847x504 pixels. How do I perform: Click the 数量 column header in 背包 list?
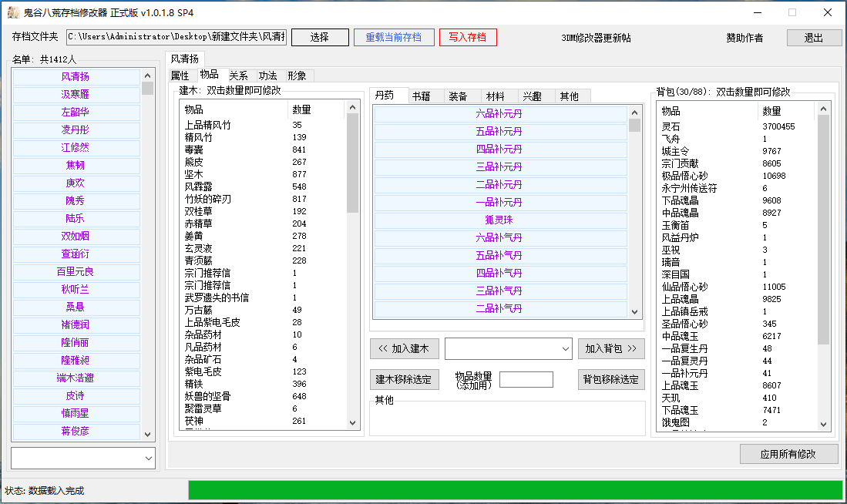(x=786, y=111)
